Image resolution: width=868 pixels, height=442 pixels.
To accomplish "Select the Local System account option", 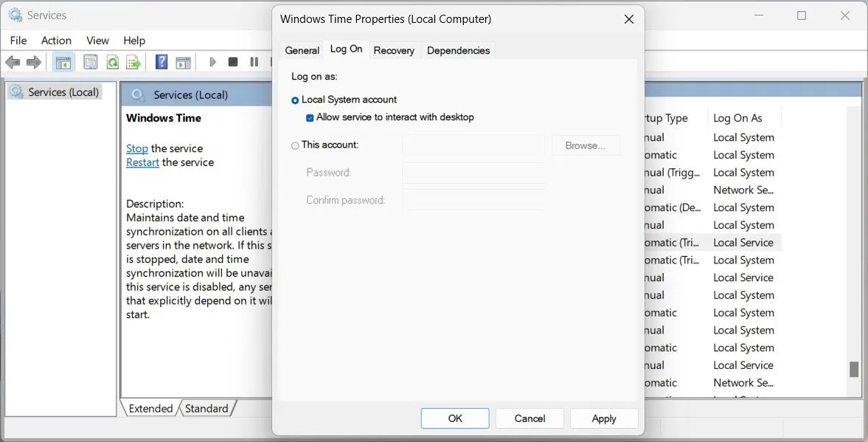I will [295, 99].
